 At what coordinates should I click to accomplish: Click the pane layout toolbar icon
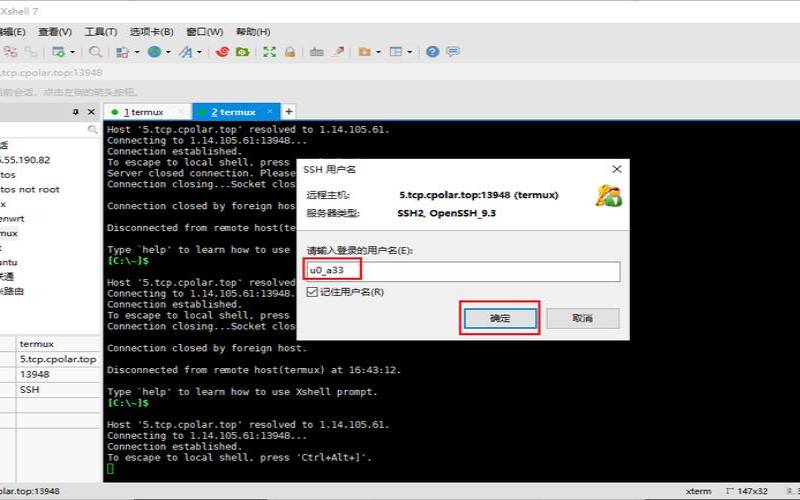pos(396,52)
